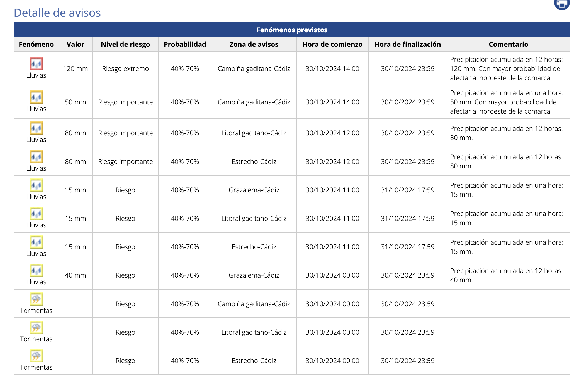The image size is (579, 392).
Task: Click yellow Lluvias icon for Grazalema 15 mm
Action: 36,185
